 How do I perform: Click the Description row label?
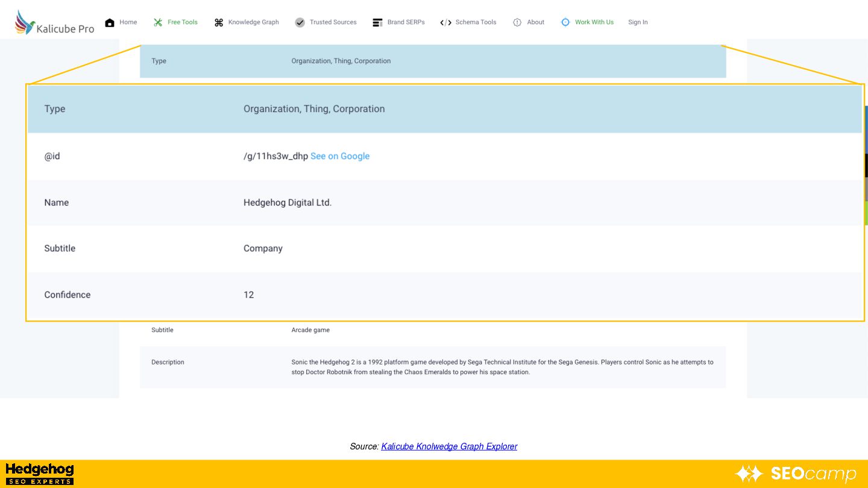coord(168,362)
